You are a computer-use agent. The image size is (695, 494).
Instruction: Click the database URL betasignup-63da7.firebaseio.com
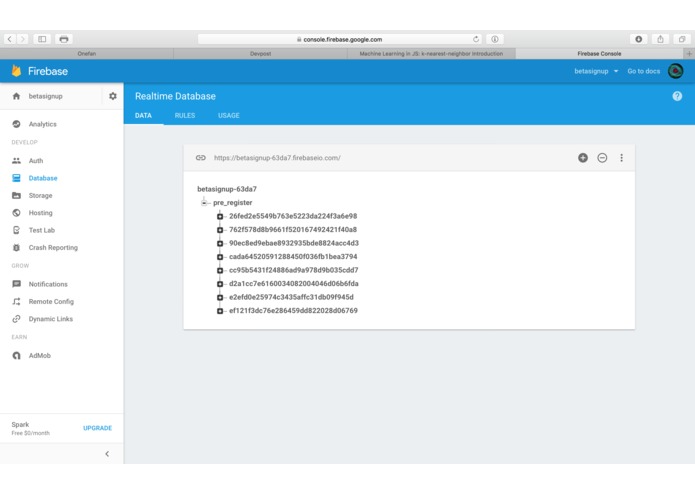277,158
